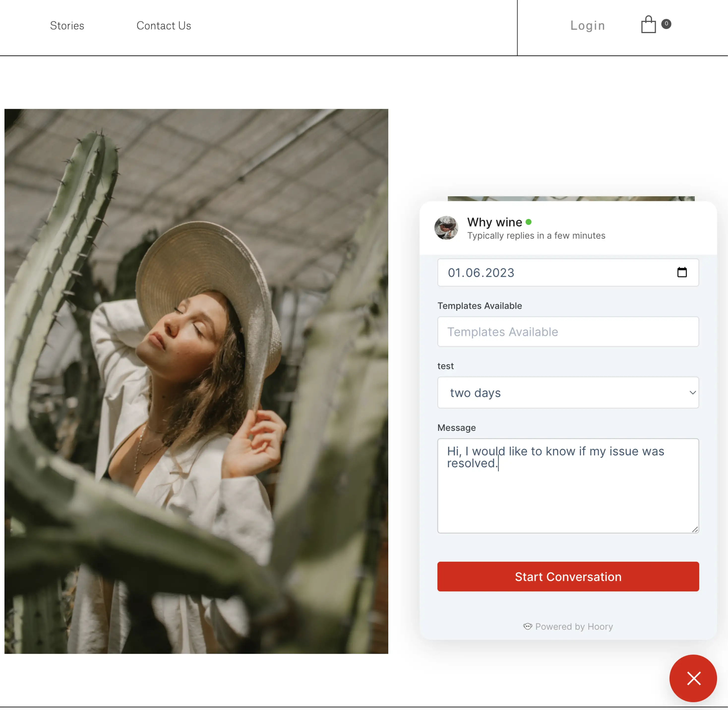728x710 pixels.
Task: Click the Start Conversation button
Action: (568, 576)
